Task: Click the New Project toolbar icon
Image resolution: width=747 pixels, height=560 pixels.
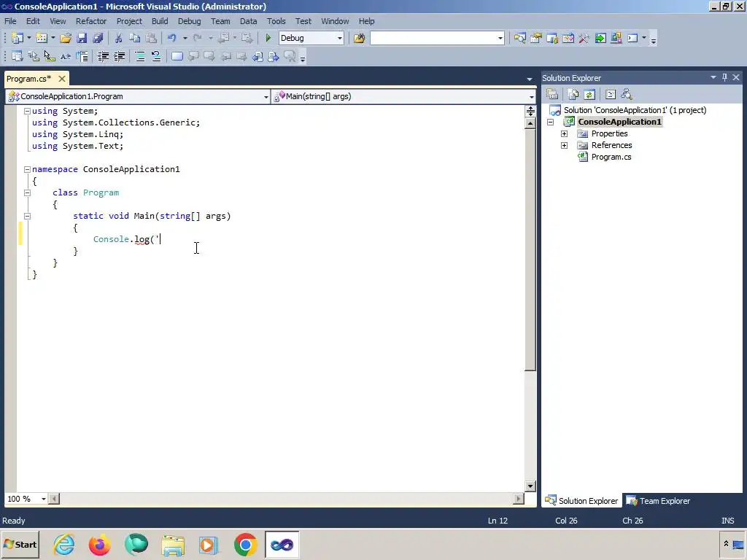Action: (18, 38)
